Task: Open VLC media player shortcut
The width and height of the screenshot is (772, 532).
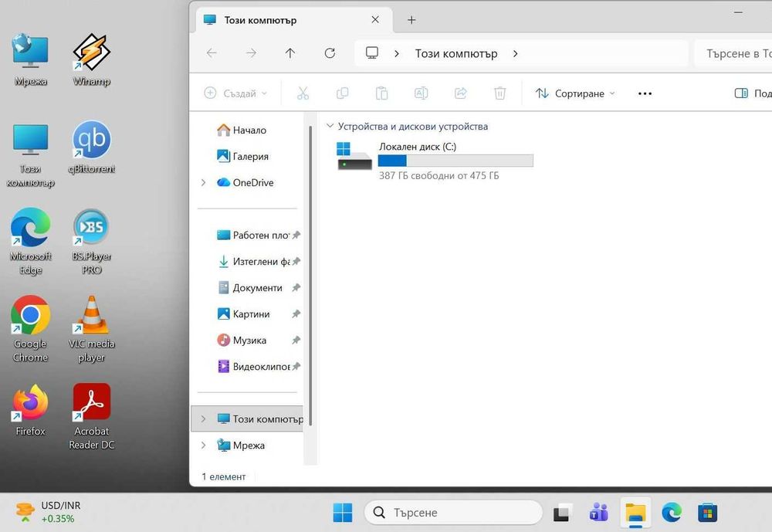Action: coord(92,329)
